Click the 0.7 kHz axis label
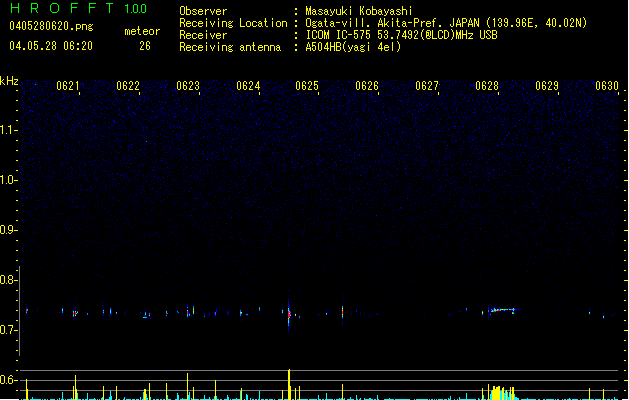The width and height of the screenshot is (629, 400). pos(8,330)
